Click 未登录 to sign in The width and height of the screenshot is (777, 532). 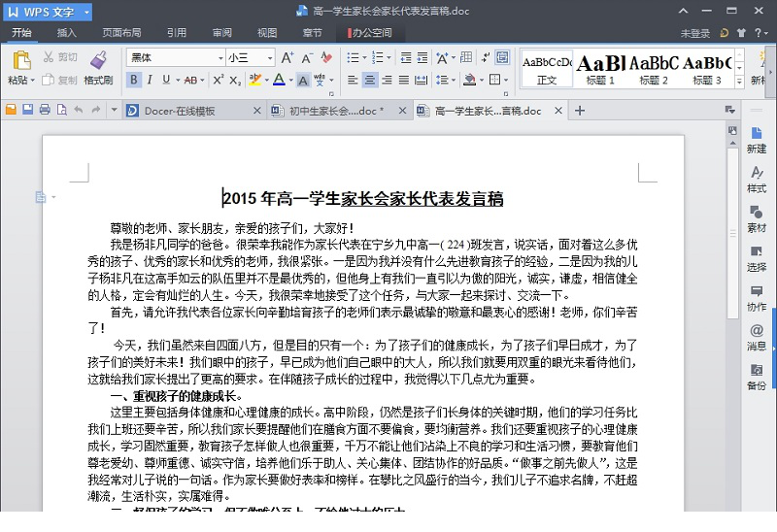(x=694, y=33)
